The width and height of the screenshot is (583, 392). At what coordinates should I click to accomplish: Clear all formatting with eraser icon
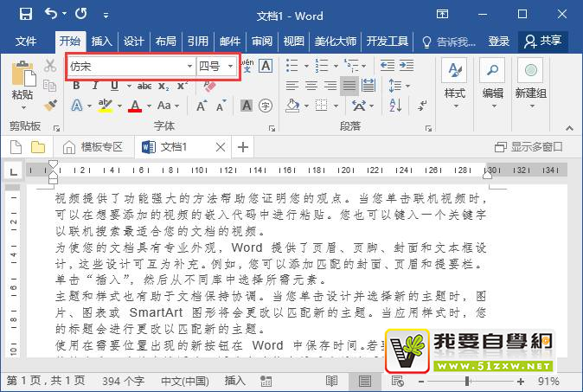click(x=209, y=86)
